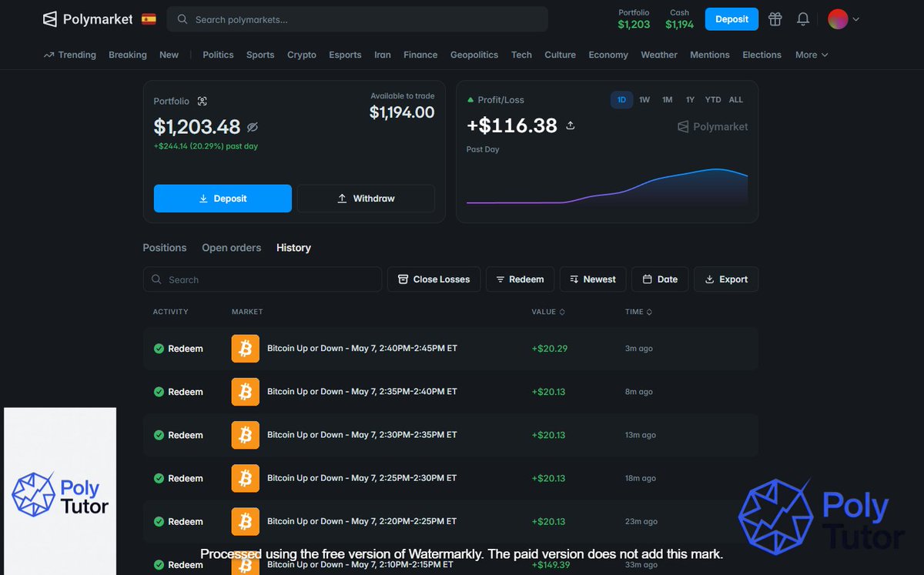Select the ALL profit range

(x=736, y=100)
